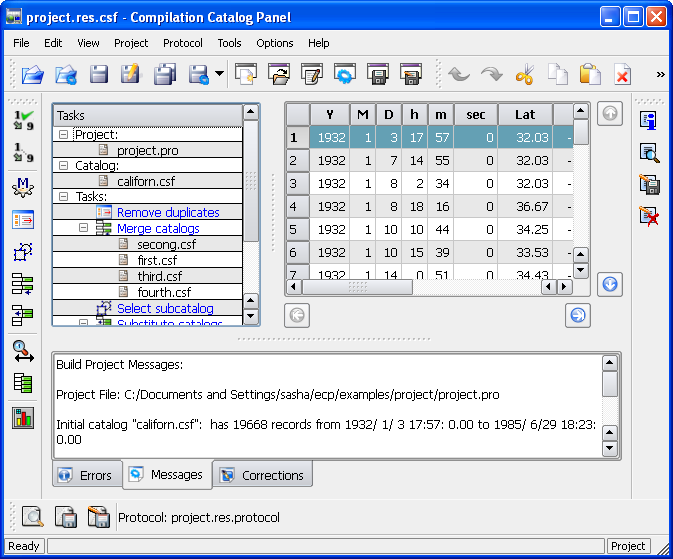
Task: Click the Paste clipboard icon
Action: point(590,75)
